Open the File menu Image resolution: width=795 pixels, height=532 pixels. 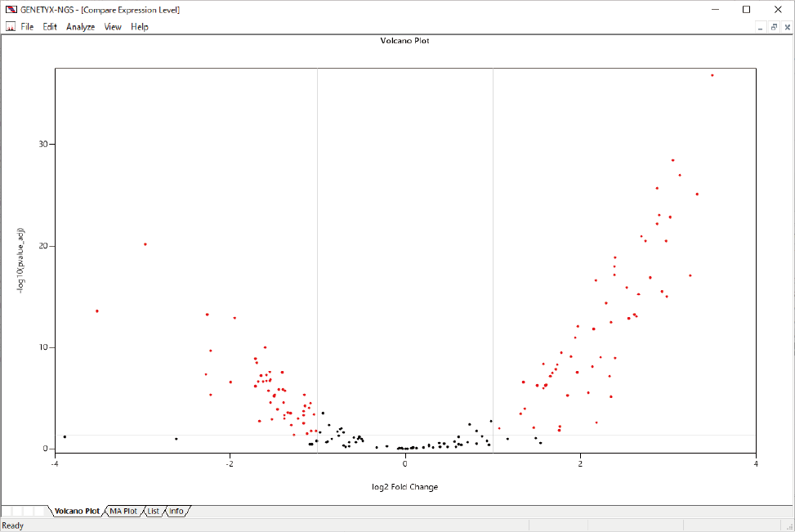click(x=27, y=27)
